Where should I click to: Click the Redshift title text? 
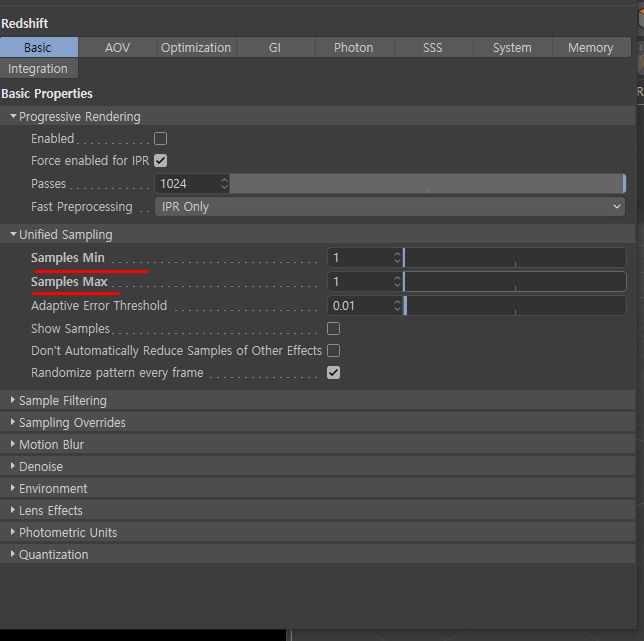point(25,23)
